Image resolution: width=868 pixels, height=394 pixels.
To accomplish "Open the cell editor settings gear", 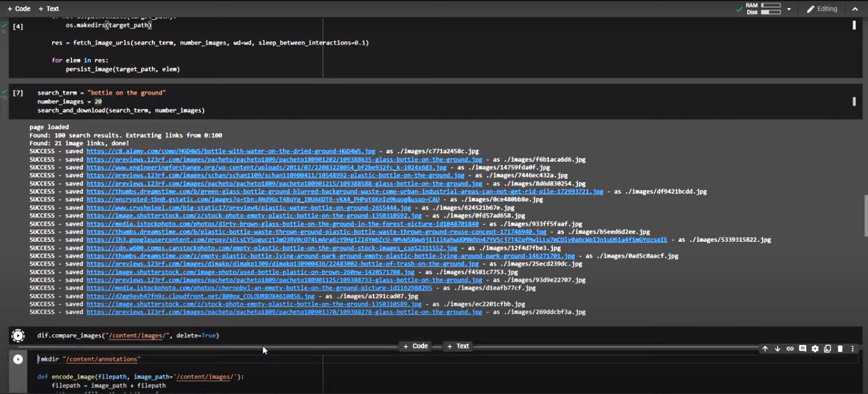I will 815,349.
